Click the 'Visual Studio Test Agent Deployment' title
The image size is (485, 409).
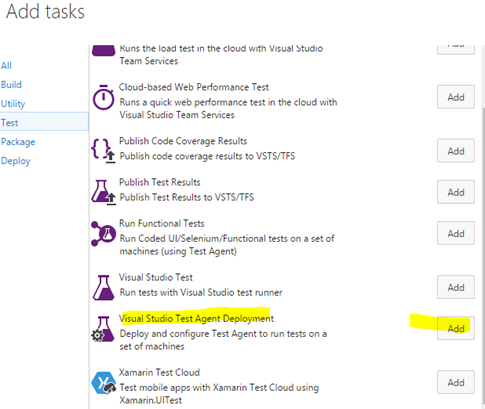196,319
